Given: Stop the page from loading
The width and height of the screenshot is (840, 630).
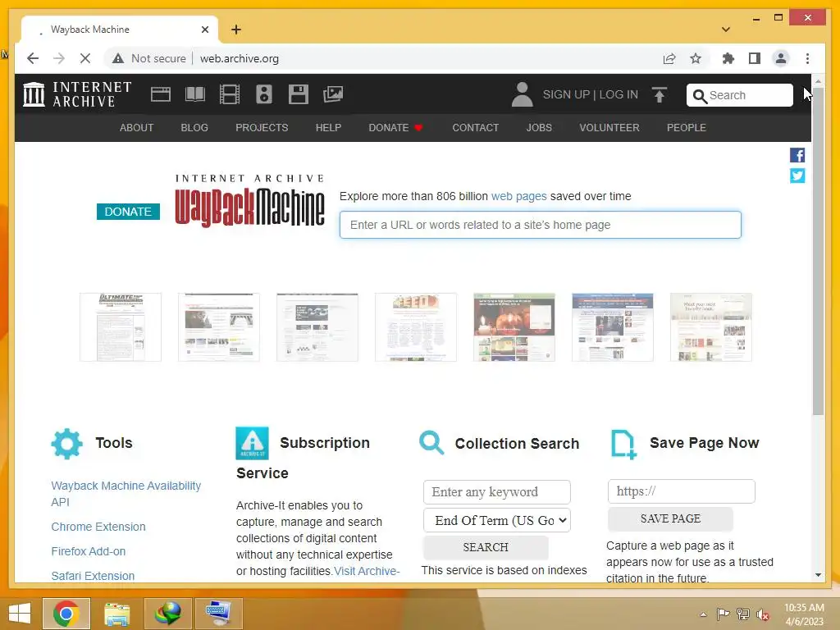Looking at the screenshot, I should pyautogui.click(x=85, y=58).
